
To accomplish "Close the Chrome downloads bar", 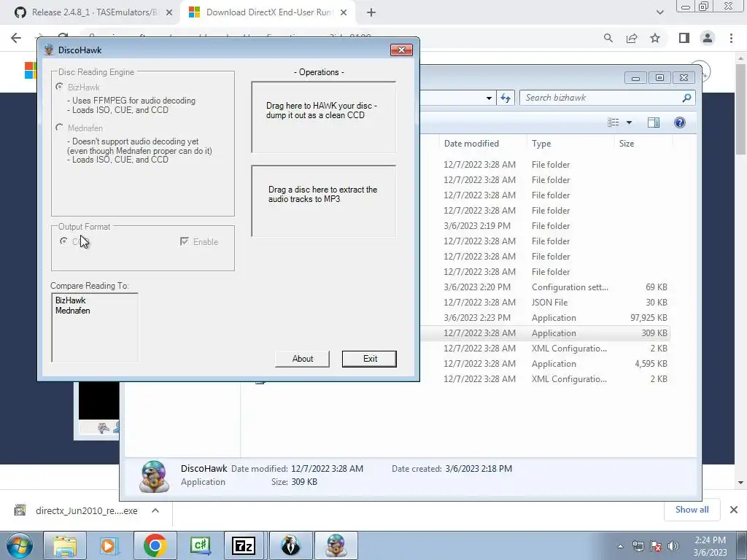I will tap(734, 510).
